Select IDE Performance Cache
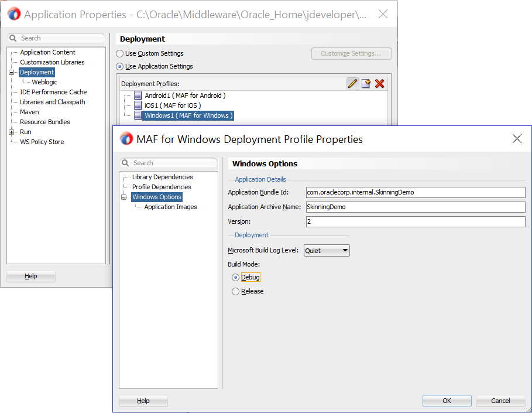532x413 pixels. [x=53, y=92]
